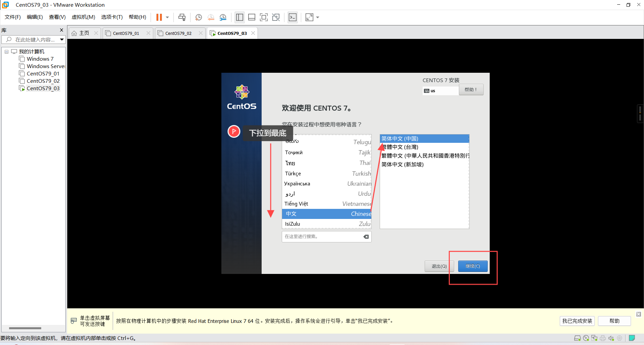Click the 帮助 button in the hint bar
The image size is (644, 345).
pos(614,321)
